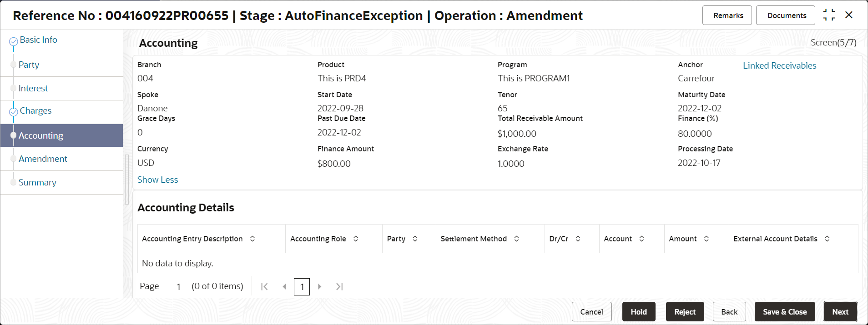Open the Charges step
This screenshot has width=868, height=325.
[x=35, y=111]
